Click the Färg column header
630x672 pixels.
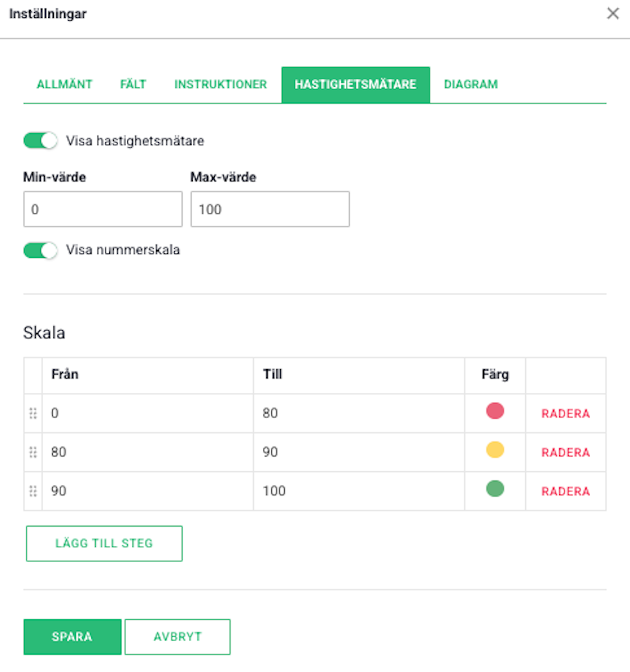click(x=495, y=374)
